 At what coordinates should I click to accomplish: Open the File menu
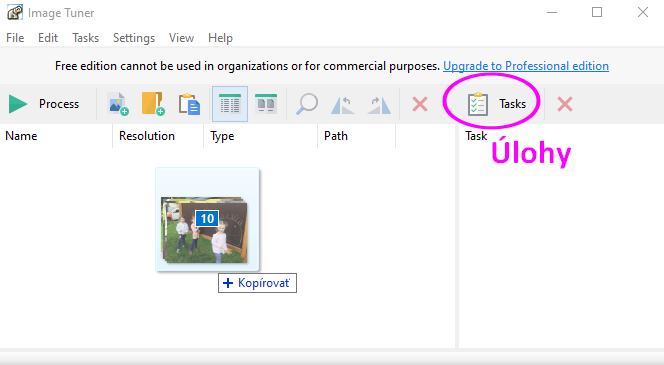[15, 38]
